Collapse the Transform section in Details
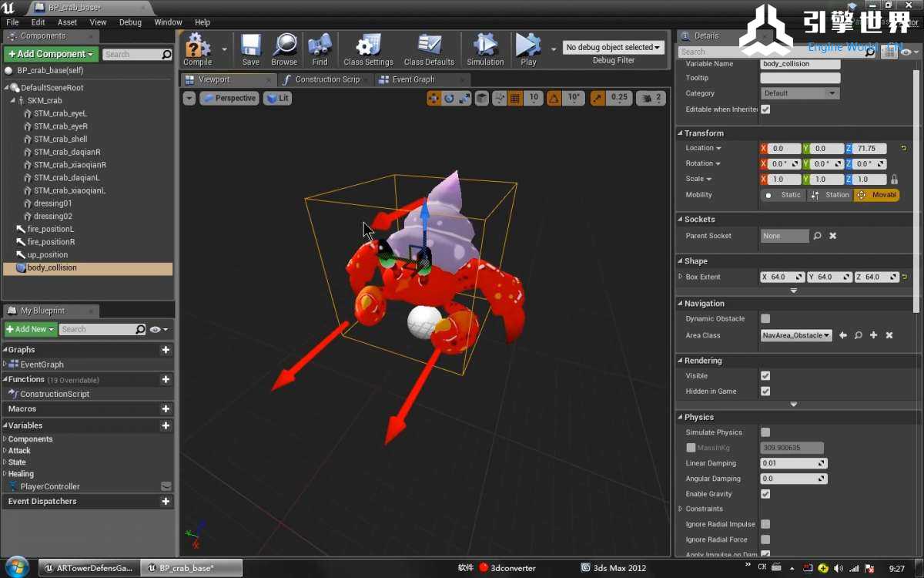Viewport: 924px width, 578px height. (680, 133)
